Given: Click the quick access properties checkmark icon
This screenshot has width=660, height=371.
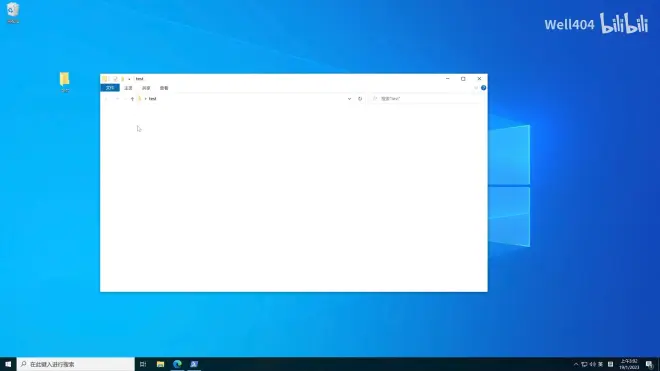Looking at the screenshot, I should point(115,79).
